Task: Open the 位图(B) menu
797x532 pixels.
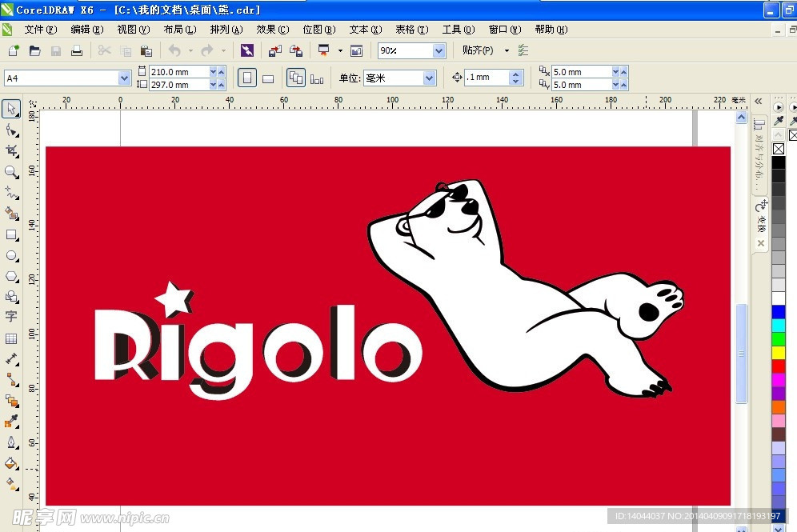Action: (318, 30)
